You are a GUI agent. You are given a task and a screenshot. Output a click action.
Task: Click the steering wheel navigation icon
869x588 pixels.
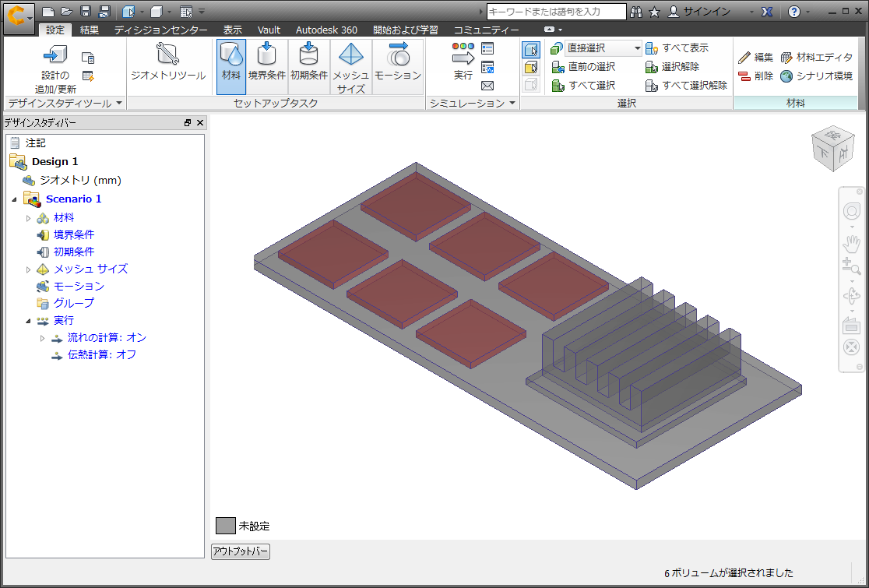coord(851,211)
